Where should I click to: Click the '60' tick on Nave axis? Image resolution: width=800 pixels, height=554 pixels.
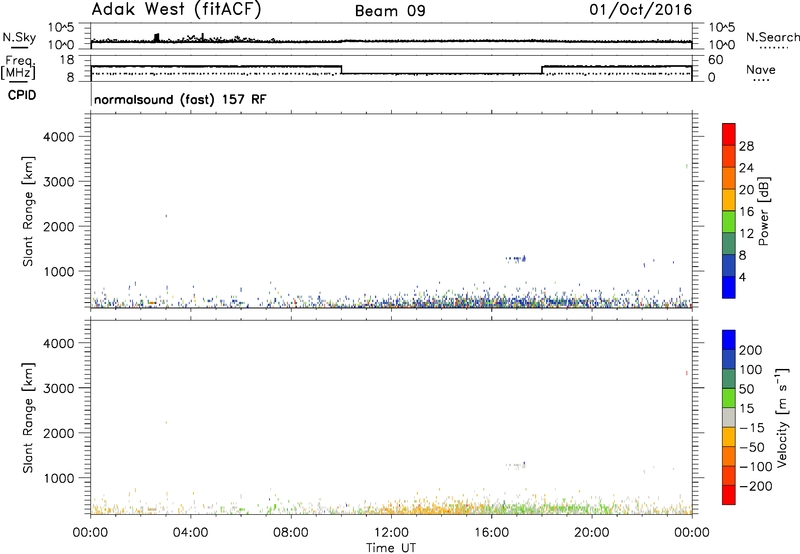click(716, 60)
